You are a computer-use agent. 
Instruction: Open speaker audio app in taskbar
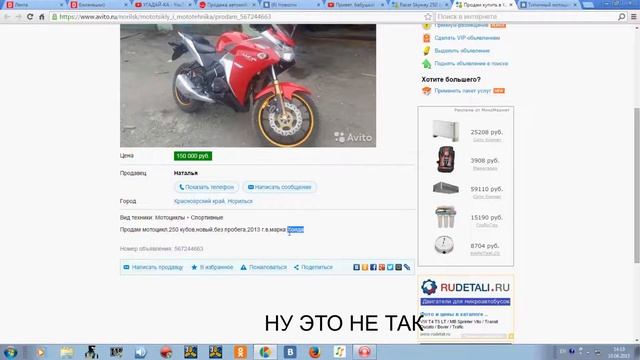point(141,352)
